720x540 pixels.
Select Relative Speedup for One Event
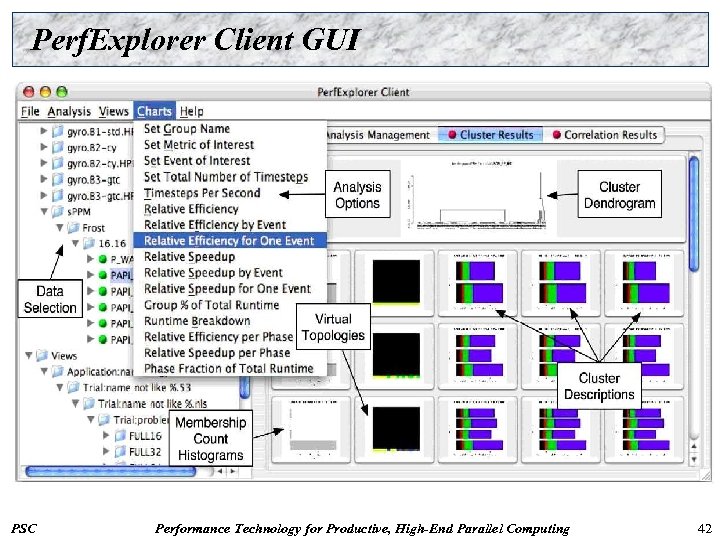[x=230, y=289]
